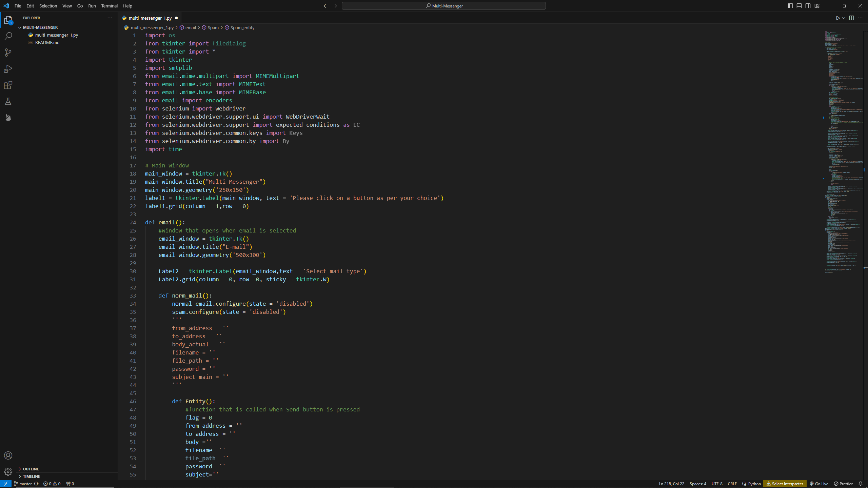868x488 pixels.
Task: Open the Testing flask icon view
Action: point(8,101)
